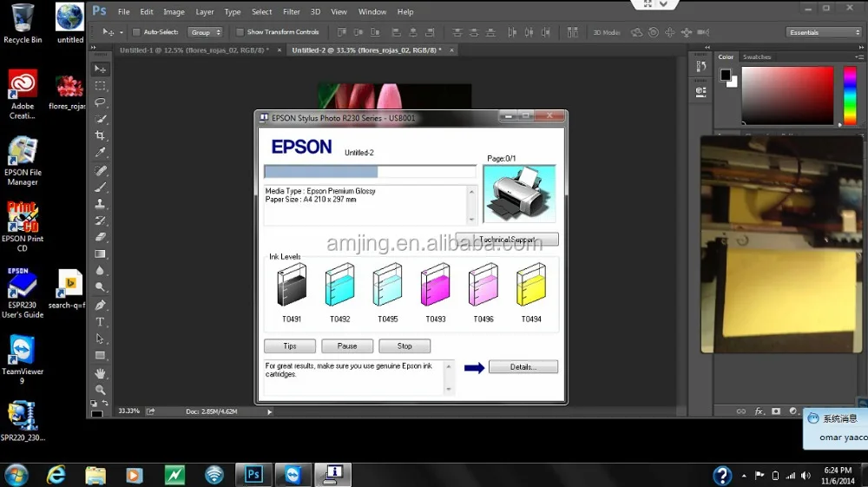Select the Pen tool

tap(100, 305)
